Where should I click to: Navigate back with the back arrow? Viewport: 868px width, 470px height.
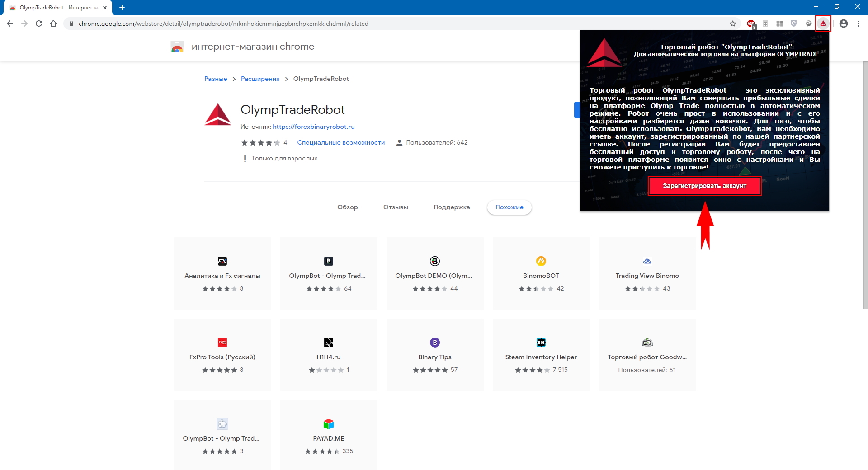click(10, 23)
